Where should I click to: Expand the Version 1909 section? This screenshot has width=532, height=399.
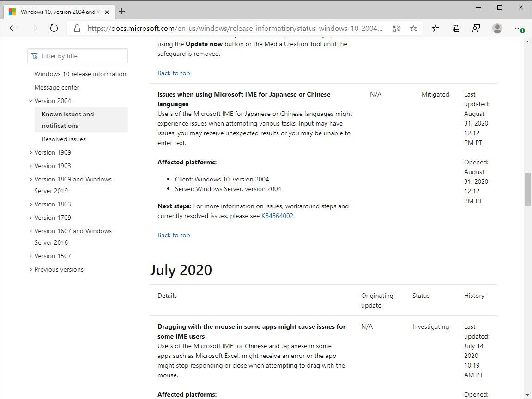tap(31, 152)
